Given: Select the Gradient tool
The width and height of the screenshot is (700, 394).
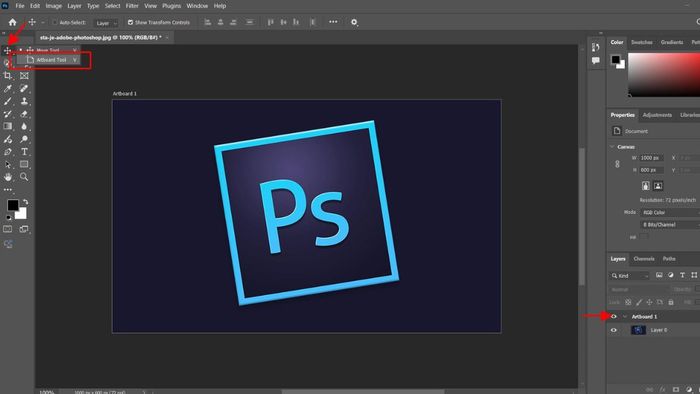Looking at the screenshot, I should point(8,126).
